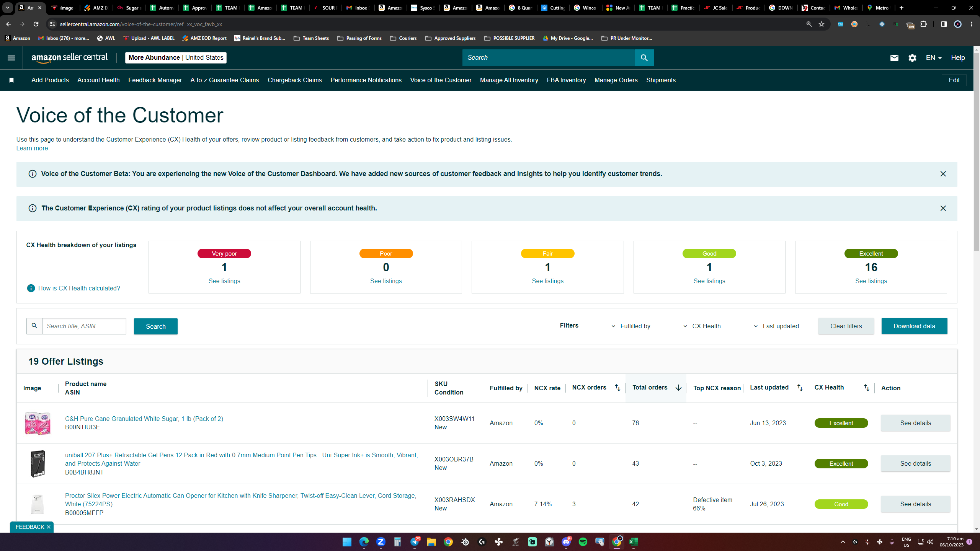Open A-to-z Guarantee Claims
This screenshot has height=551, width=980.
click(225, 80)
